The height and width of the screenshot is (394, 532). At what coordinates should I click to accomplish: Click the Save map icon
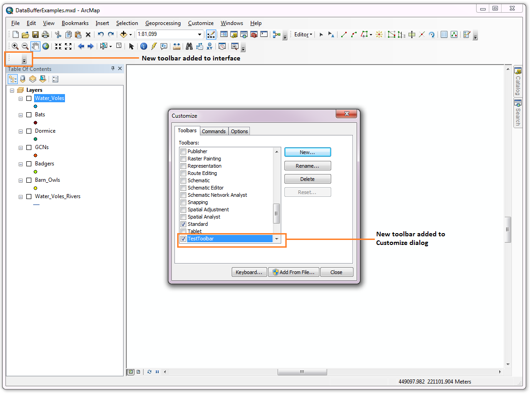point(35,34)
